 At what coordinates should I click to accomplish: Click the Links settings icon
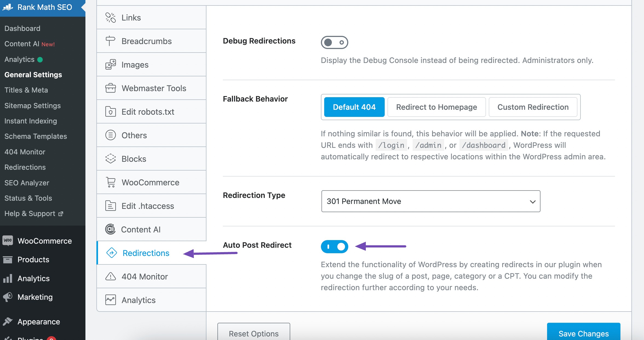[110, 18]
